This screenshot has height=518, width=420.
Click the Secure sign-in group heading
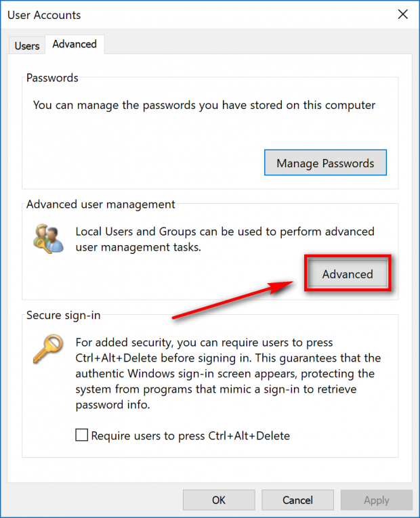64,315
